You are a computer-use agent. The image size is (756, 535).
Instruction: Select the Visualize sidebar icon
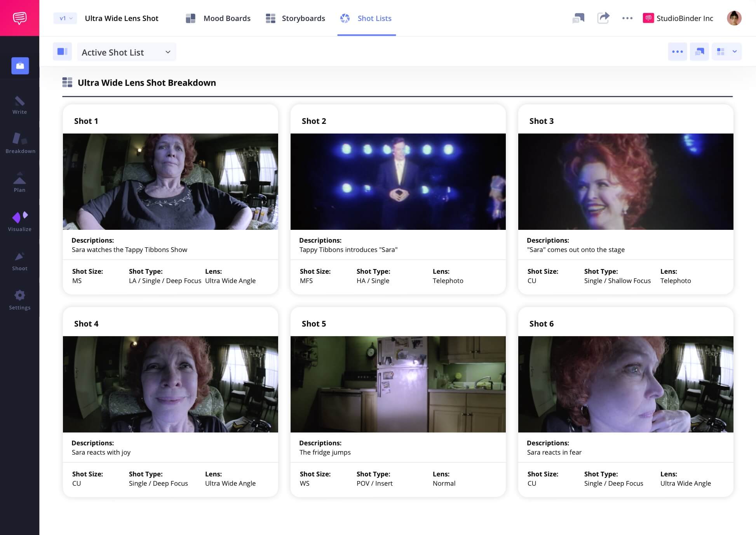[x=19, y=222]
